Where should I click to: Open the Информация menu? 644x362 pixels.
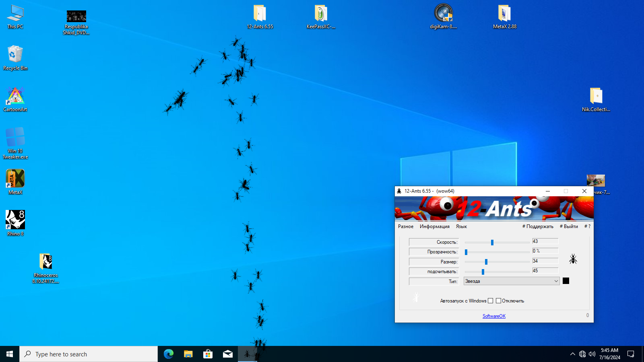pyautogui.click(x=434, y=226)
